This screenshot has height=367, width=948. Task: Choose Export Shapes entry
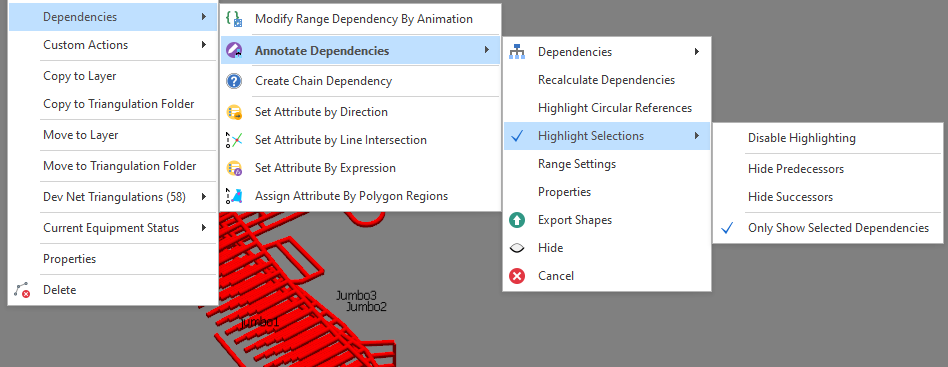coord(606,220)
